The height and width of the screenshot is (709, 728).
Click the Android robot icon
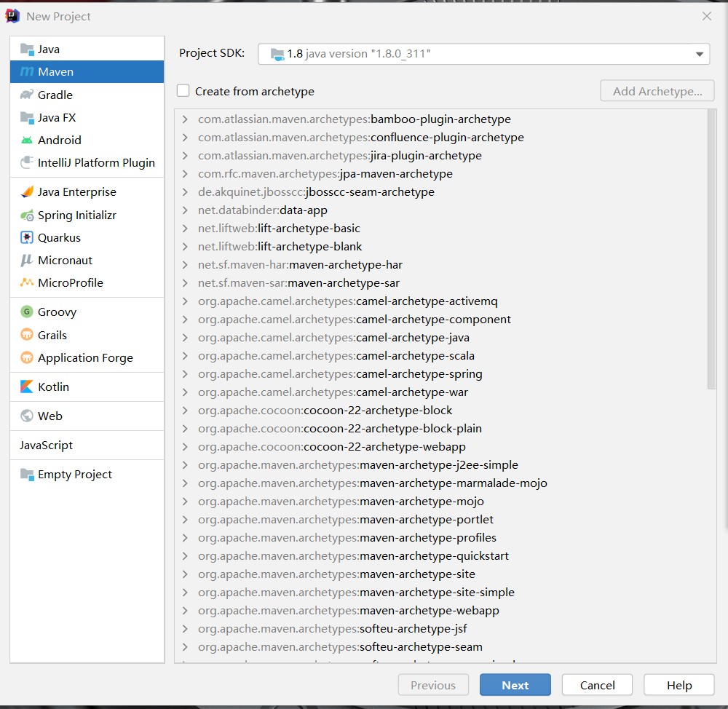(x=27, y=140)
